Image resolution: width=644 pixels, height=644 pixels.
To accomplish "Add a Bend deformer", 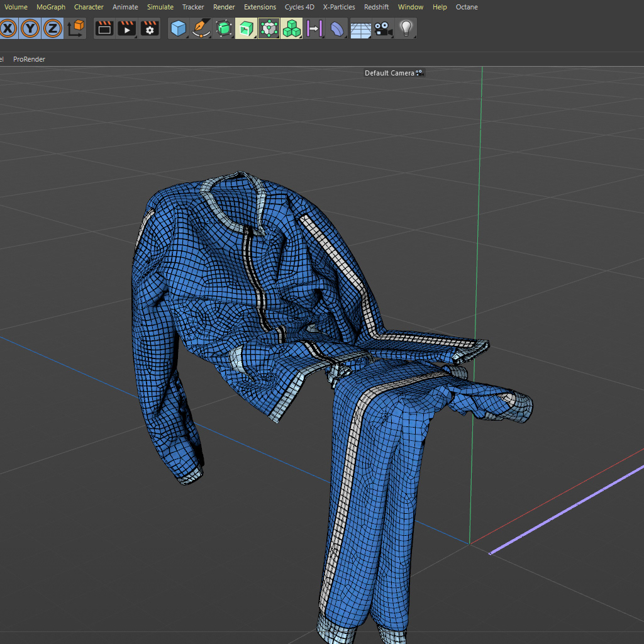I will (337, 28).
